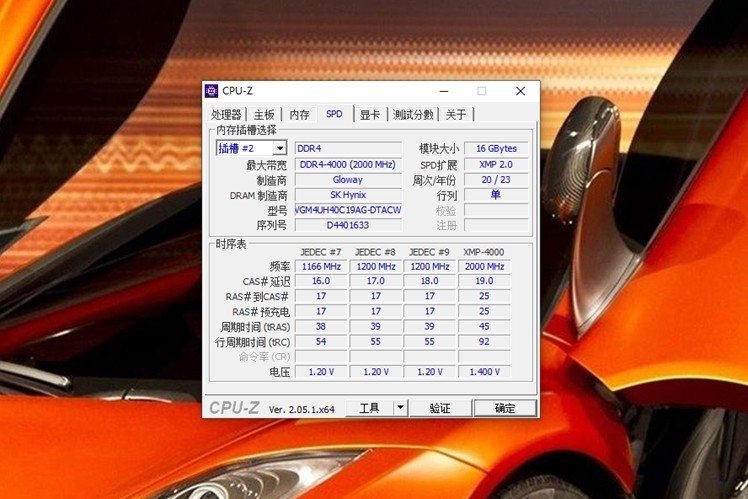Image resolution: width=748 pixels, height=499 pixels.
Task: Open the 内存 tab
Action: (x=299, y=114)
